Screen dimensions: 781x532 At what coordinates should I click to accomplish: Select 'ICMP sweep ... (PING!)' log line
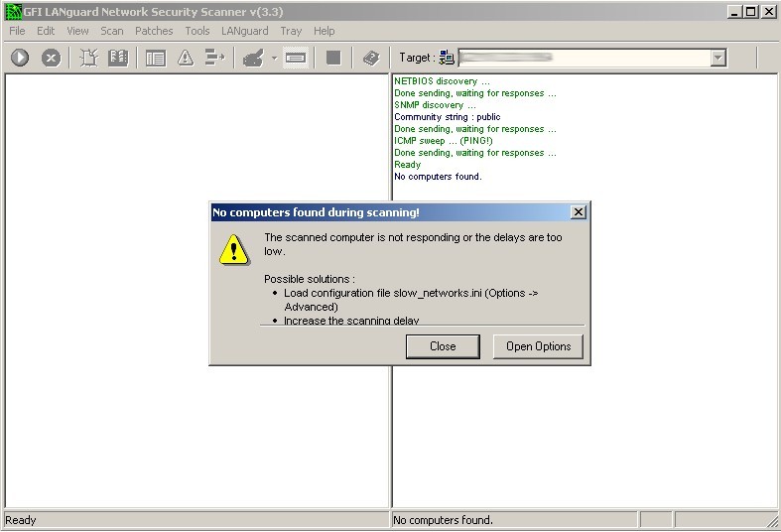[x=444, y=141]
